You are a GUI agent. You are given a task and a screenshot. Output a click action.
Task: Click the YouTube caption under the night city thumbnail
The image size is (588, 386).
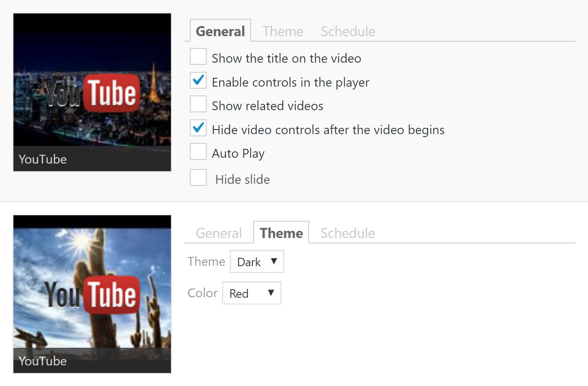click(x=43, y=159)
